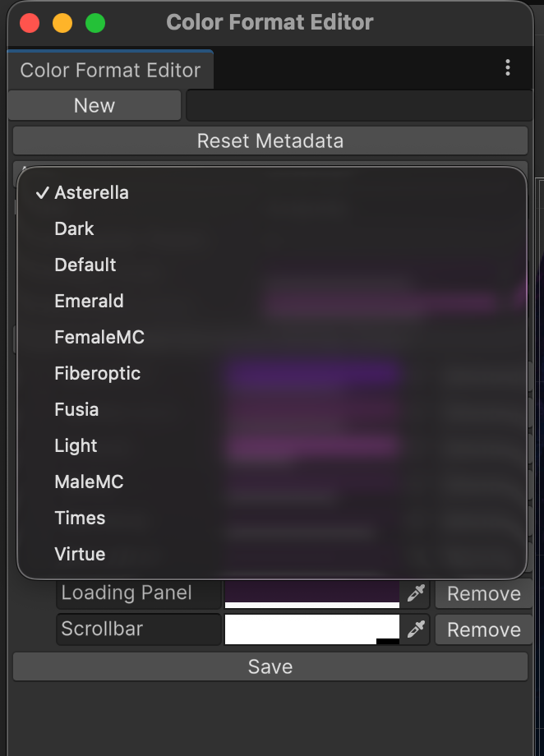This screenshot has width=544, height=756.
Task: Pick the Virtue theme option
Action: (80, 555)
